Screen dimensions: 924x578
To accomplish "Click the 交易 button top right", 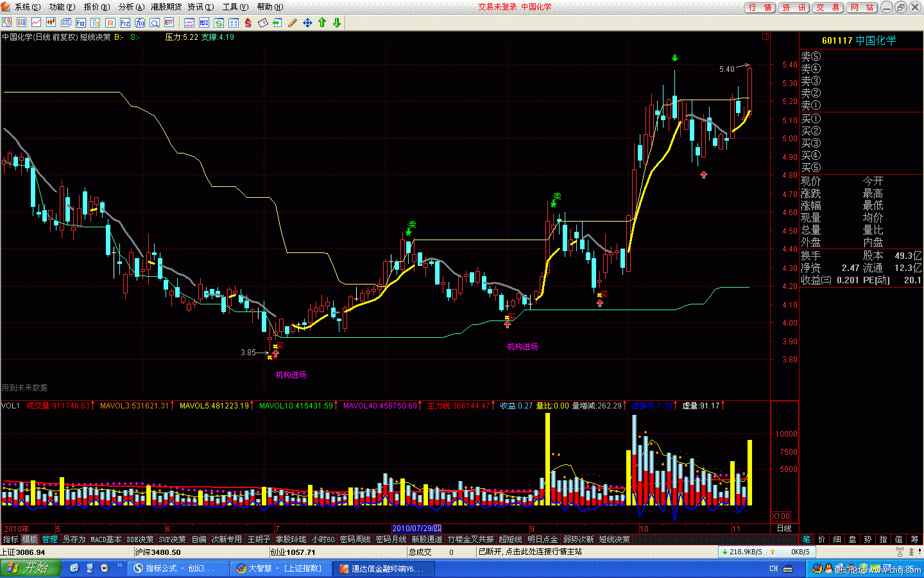I will point(828,8).
